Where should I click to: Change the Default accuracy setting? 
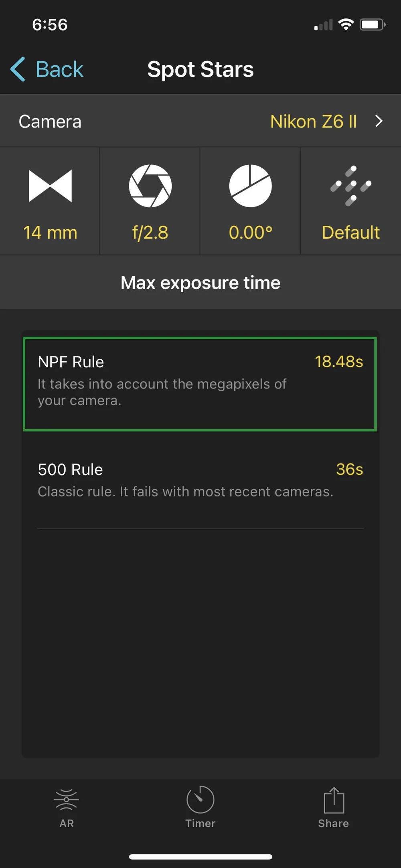[351, 233]
